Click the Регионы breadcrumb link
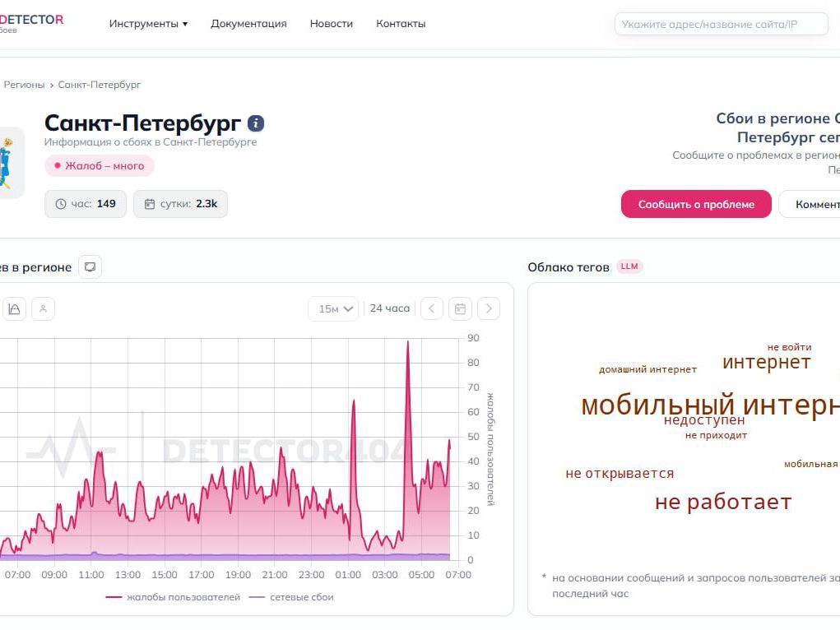The image size is (840, 630). point(24,85)
